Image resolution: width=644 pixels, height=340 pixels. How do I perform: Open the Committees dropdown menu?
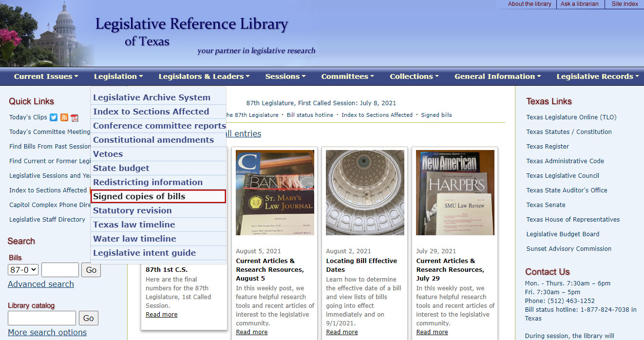pos(347,76)
